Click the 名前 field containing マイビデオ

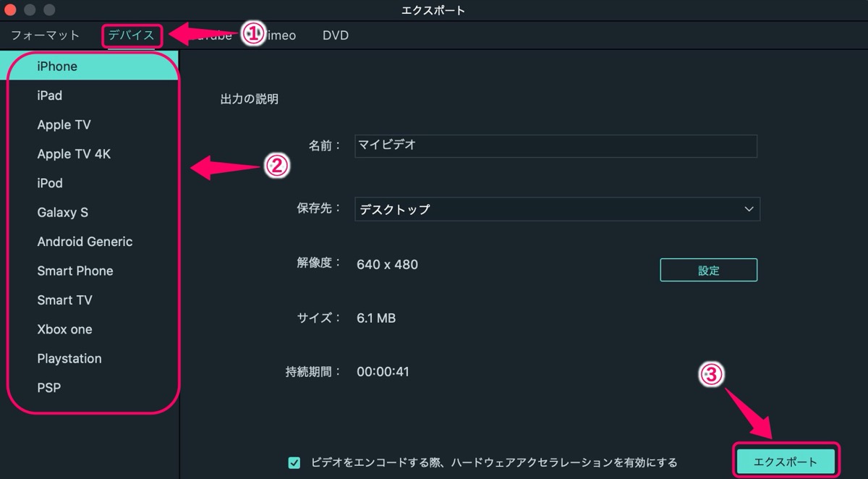[556, 145]
